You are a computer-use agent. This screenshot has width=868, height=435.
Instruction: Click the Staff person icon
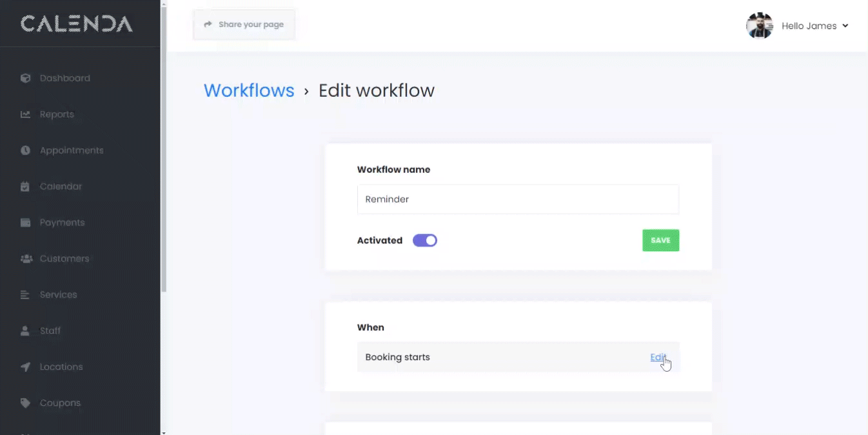click(26, 331)
